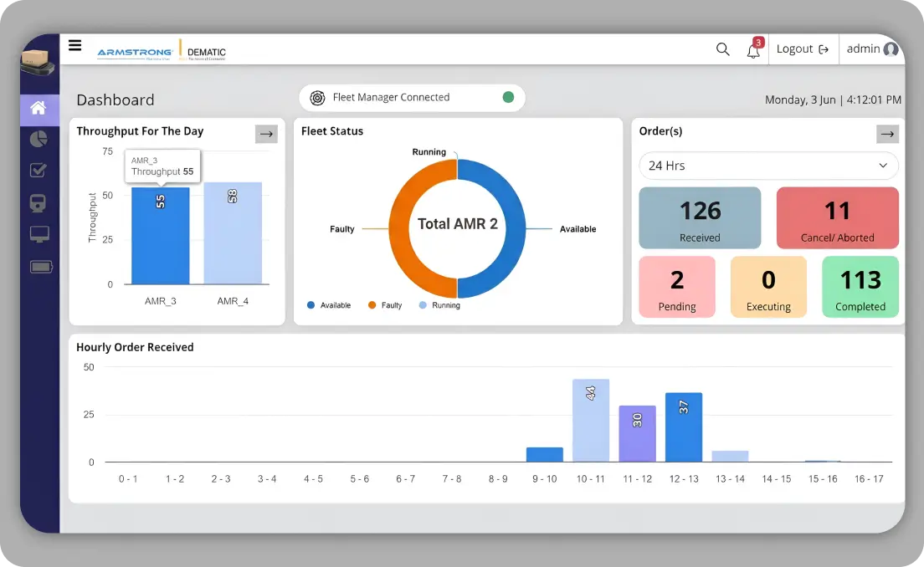Toggle the Running legend entry

click(x=439, y=305)
